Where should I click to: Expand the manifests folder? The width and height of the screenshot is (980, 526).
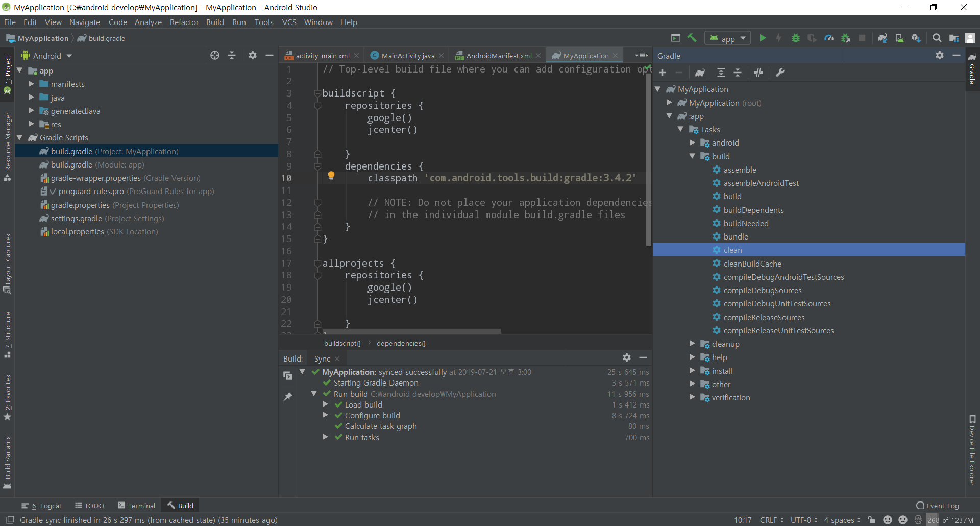point(31,84)
